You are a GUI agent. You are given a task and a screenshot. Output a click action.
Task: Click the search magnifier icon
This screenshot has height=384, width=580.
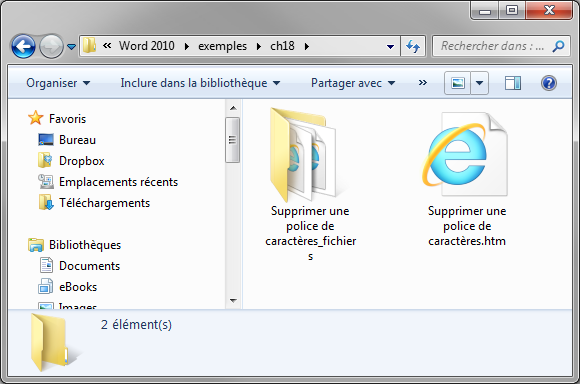(x=558, y=46)
